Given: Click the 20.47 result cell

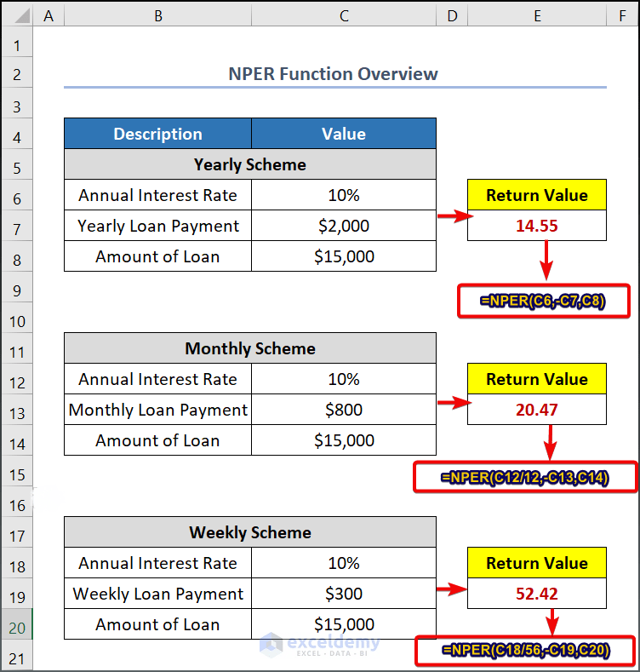Looking at the screenshot, I should pos(537,410).
